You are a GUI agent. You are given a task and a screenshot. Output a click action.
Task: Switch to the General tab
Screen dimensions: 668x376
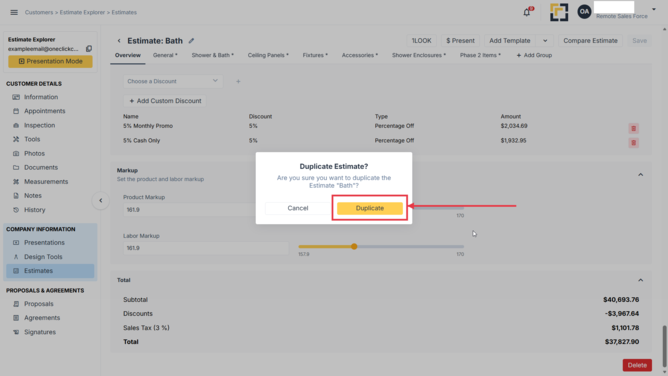tap(165, 55)
